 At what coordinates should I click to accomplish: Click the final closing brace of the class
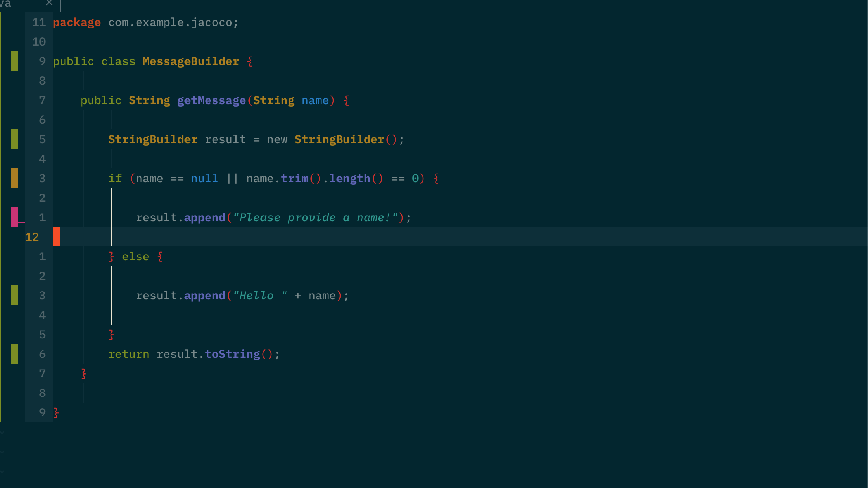56,413
